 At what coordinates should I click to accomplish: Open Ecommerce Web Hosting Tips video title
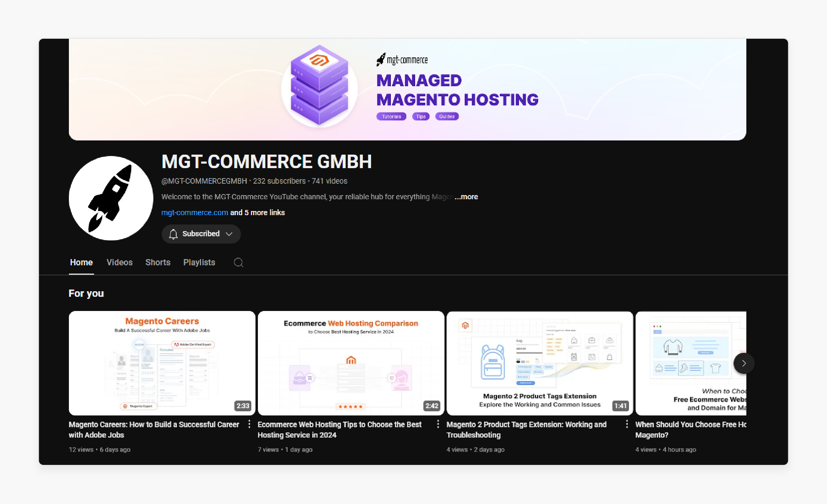(340, 430)
